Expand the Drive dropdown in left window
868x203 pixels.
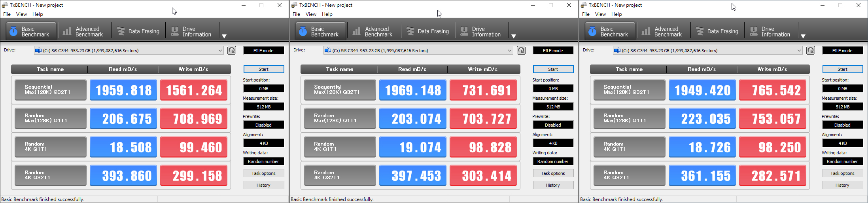pyautogui.click(x=220, y=51)
